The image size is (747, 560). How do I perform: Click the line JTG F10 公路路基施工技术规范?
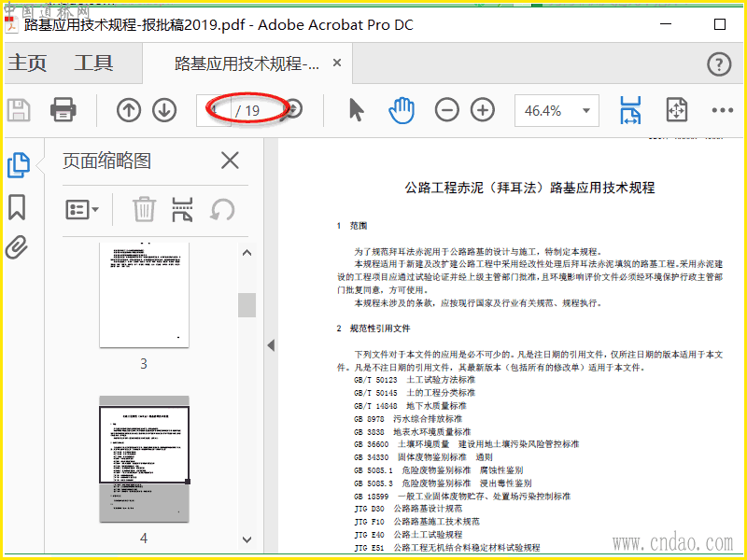[416, 522]
